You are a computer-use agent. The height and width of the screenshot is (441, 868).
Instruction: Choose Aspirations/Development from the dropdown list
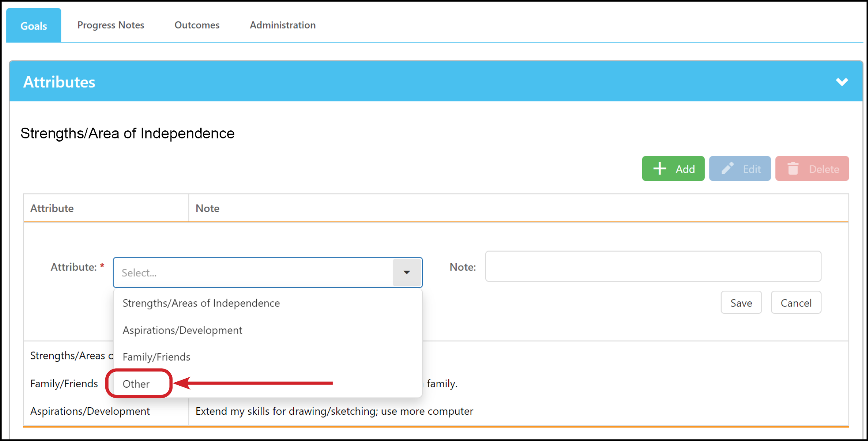click(268, 330)
